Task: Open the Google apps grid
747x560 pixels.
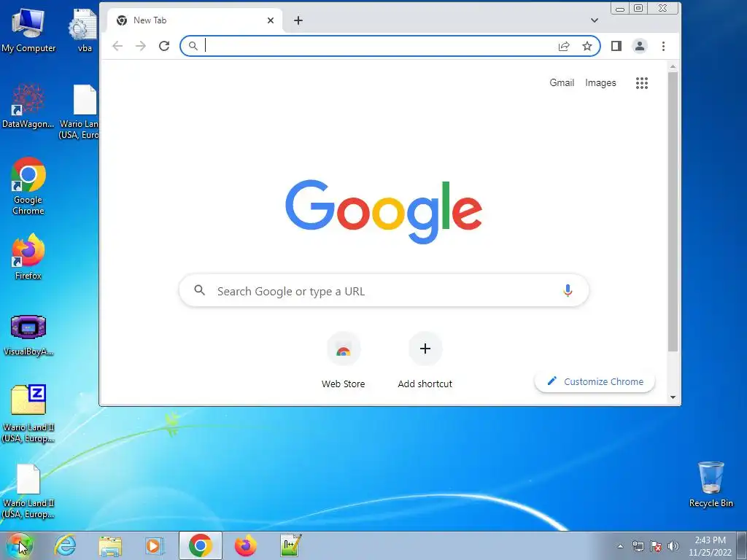Action: point(642,83)
